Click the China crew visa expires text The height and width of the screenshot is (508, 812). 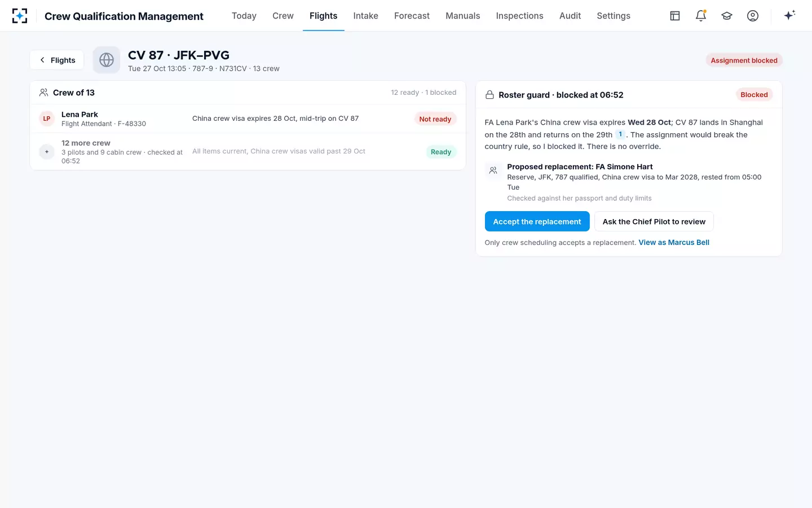[276, 119]
